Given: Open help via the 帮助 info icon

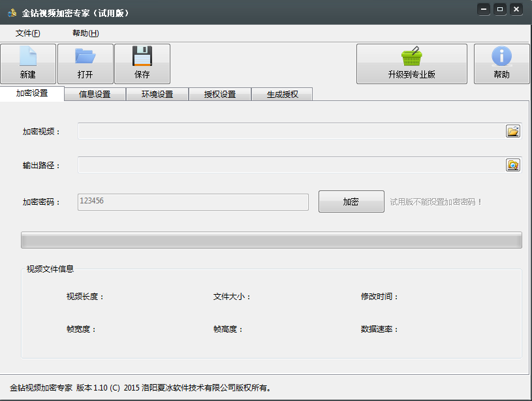Looking at the screenshot, I should [501, 63].
